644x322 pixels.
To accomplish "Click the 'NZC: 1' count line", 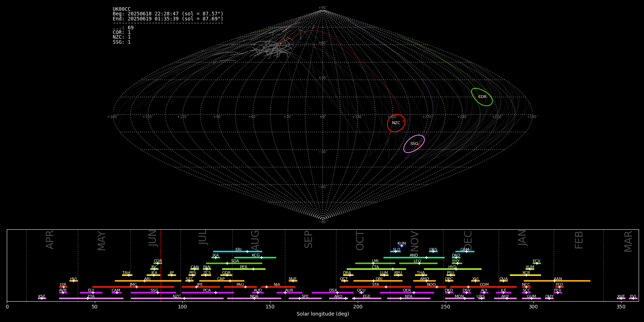I will click(122, 37).
